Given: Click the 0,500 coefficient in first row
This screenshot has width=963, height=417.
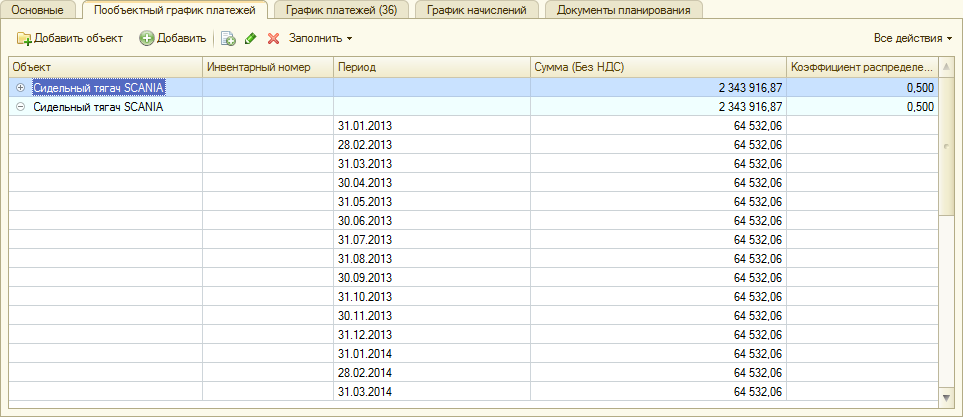Looking at the screenshot, I should tap(919, 88).
